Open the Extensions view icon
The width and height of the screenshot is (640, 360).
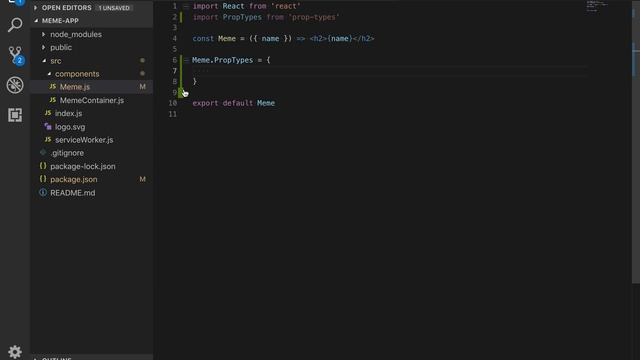coord(15,115)
